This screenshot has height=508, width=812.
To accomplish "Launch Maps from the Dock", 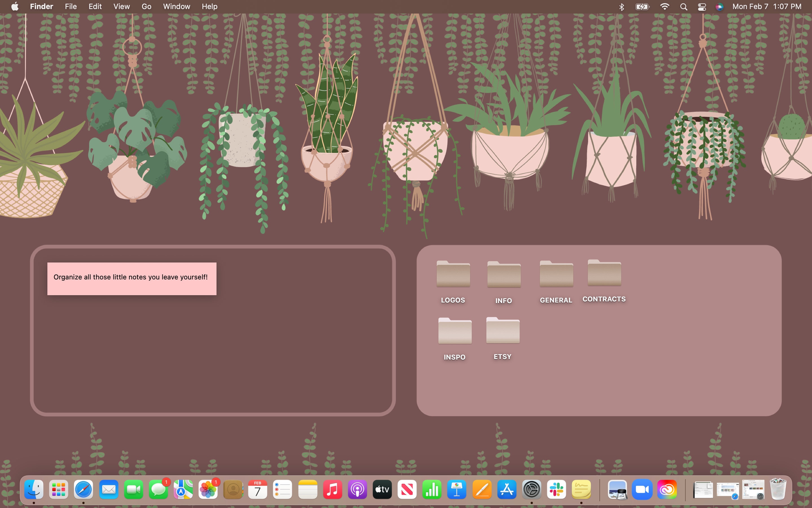I will tap(183, 490).
